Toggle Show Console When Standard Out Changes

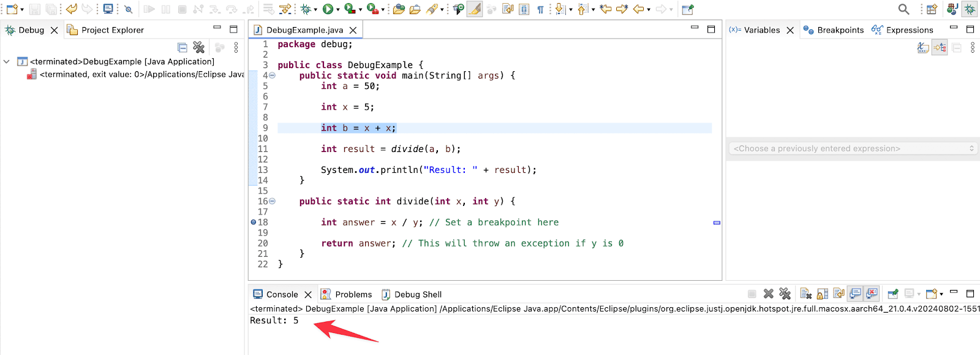(855, 294)
